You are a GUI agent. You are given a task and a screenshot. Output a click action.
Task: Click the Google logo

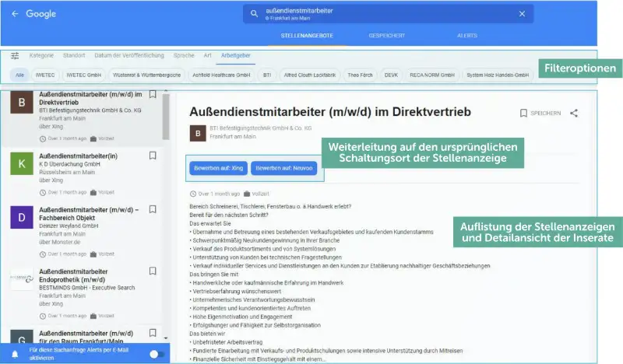pyautogui.click(x=41, y=14)
